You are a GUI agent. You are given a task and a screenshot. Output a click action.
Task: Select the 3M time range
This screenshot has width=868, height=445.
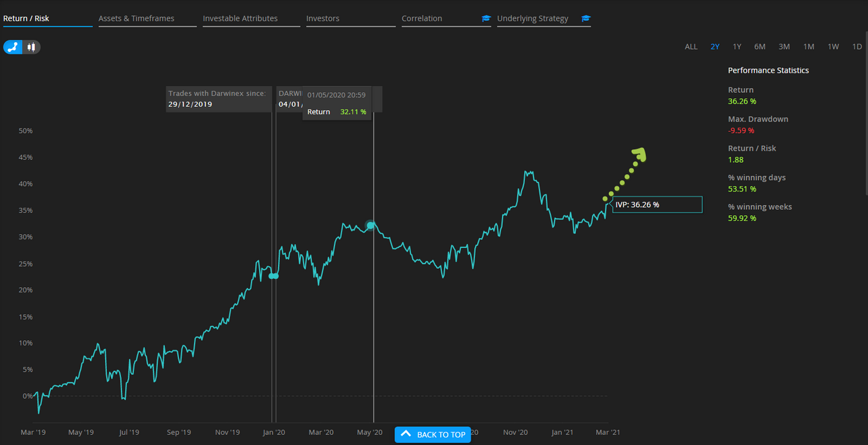[784, 46]
